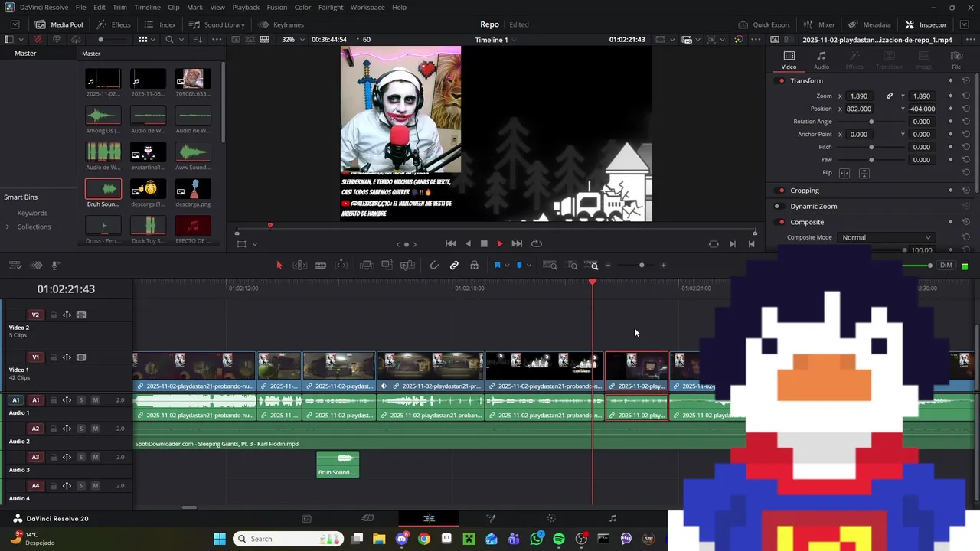Click the blue marker icon
The width and height of the screenshot is (980, 551).
pyautogui.click(x=519, y=266)
